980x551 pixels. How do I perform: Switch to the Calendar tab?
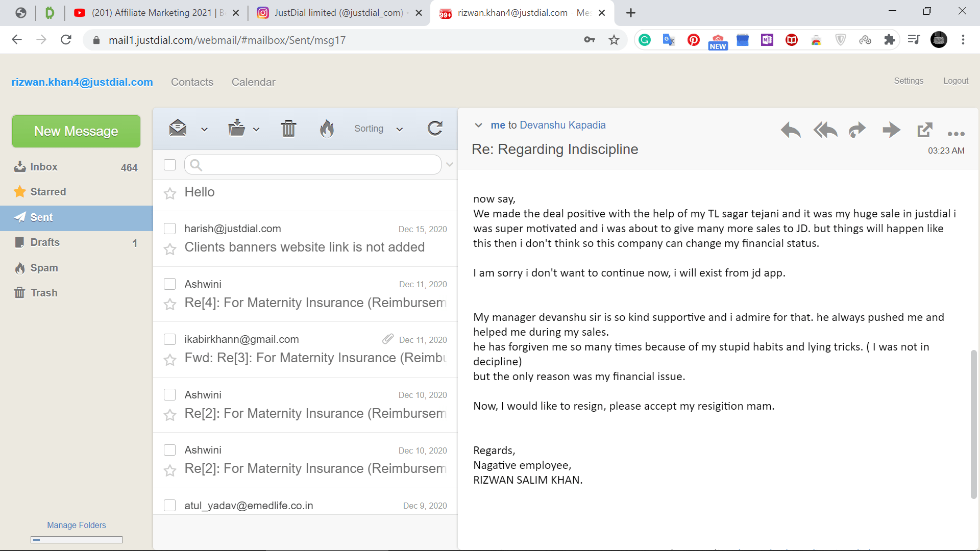253,82
